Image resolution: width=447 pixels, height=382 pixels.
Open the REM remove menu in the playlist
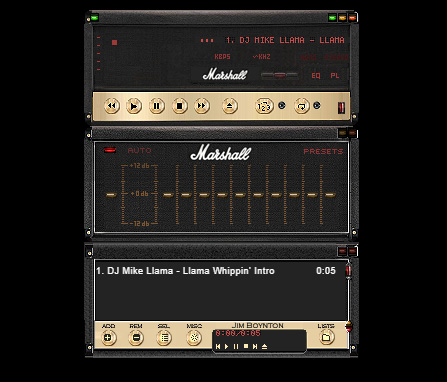coord(136,338)
